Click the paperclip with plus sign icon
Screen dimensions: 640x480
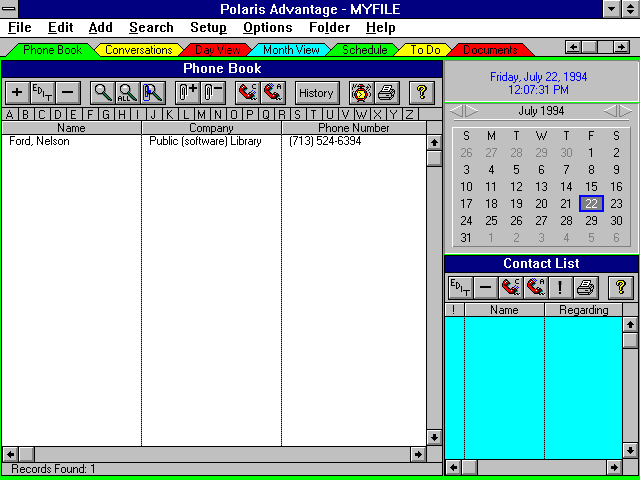[x=187, y=93]
